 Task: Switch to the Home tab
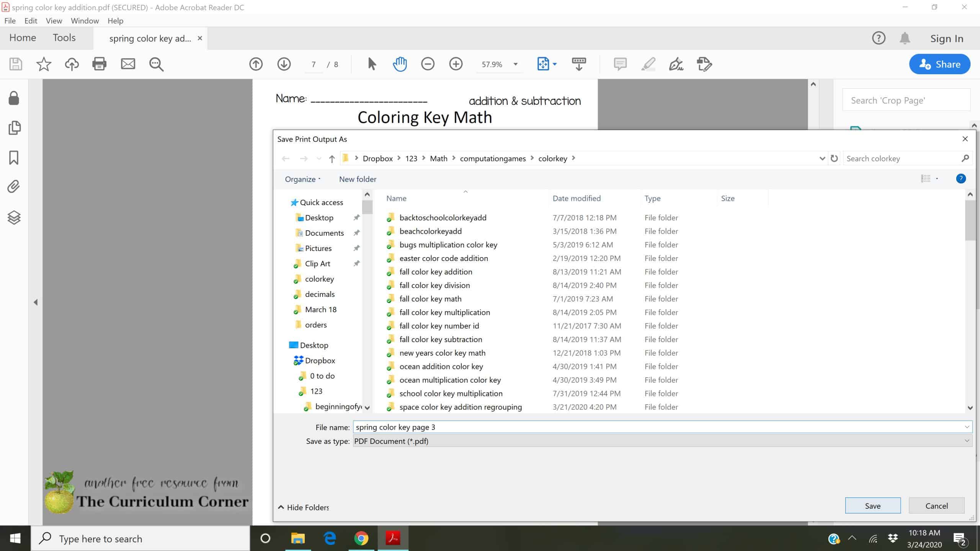coord(23,37)
